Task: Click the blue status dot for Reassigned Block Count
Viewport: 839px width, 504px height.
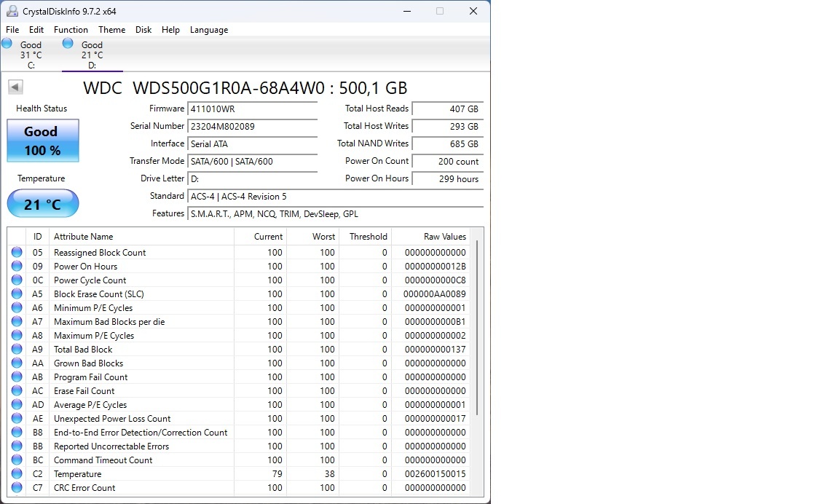Action: click(16, 252)
